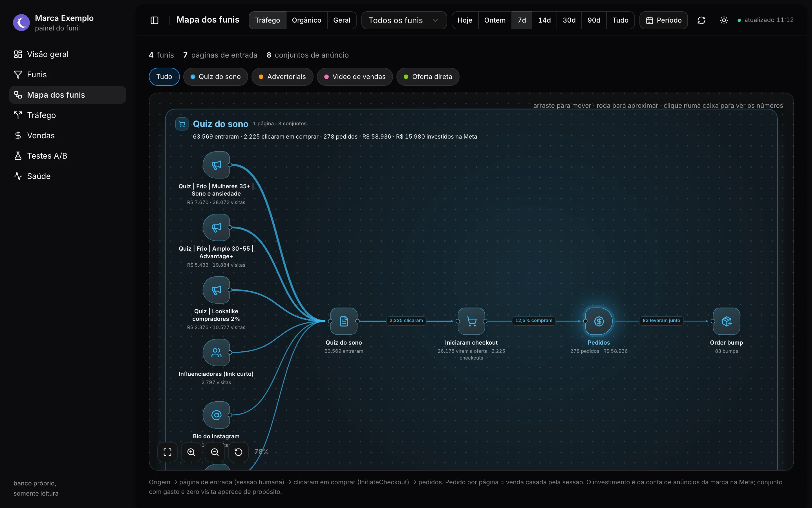Zoom out on the funnel map
Viewport: 812px width, 508px height.
pyautogui.click(x=215, y=452)
